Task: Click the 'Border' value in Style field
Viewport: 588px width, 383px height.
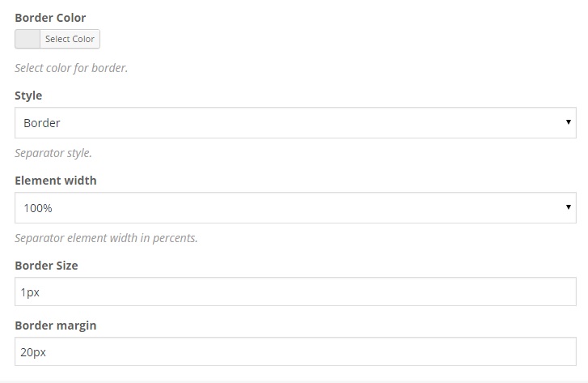Action: click(42, 123)
